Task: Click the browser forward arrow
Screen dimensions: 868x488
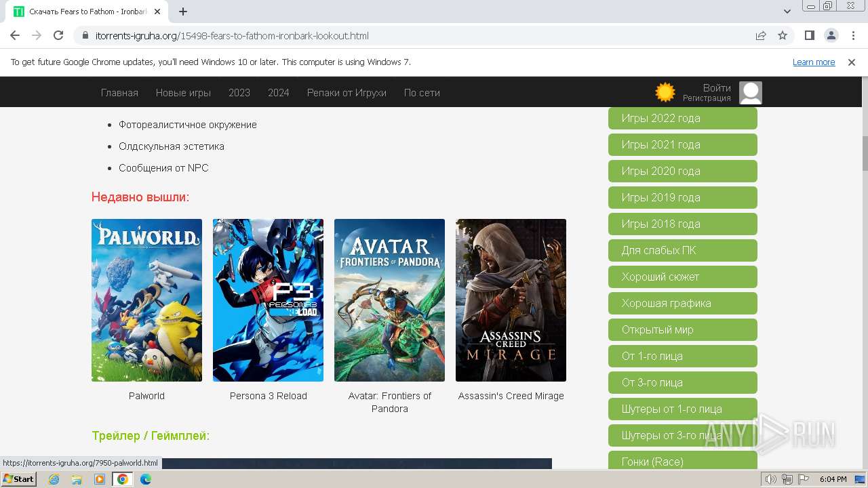Action: click(37, 35)
